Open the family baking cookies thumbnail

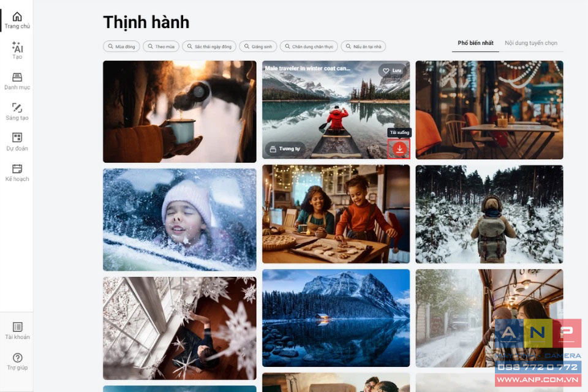coord(336,214)
